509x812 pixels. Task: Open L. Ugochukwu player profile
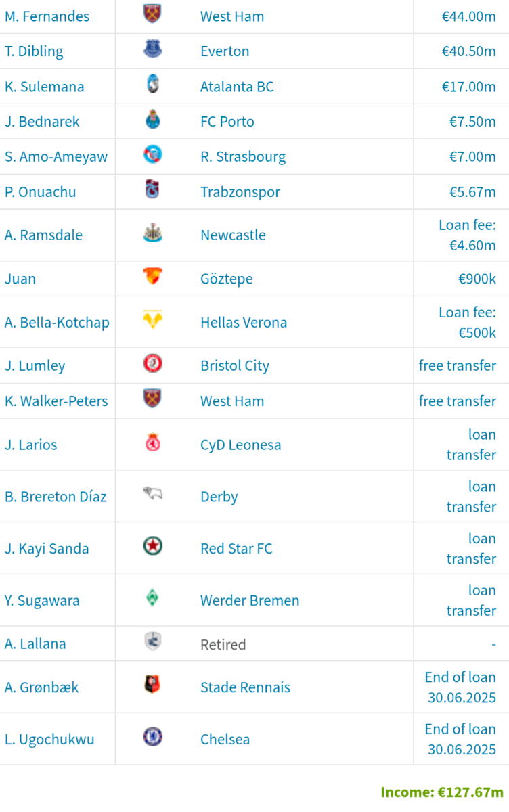(49, 739)
